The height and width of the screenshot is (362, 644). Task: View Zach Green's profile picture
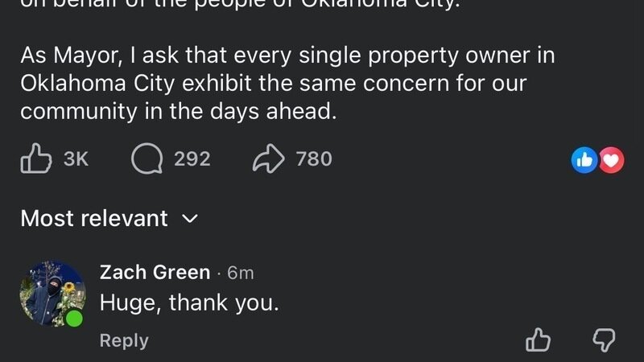(x=52, y=294)
